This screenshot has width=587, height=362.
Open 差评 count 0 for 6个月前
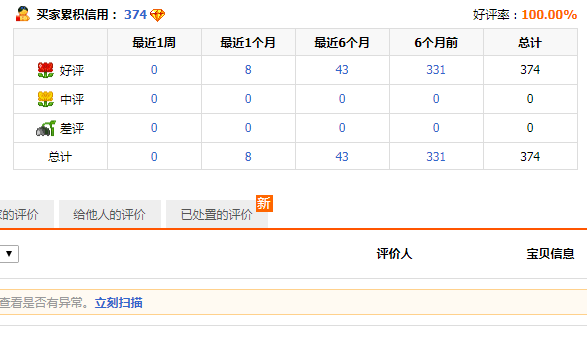tap(436, 128)
